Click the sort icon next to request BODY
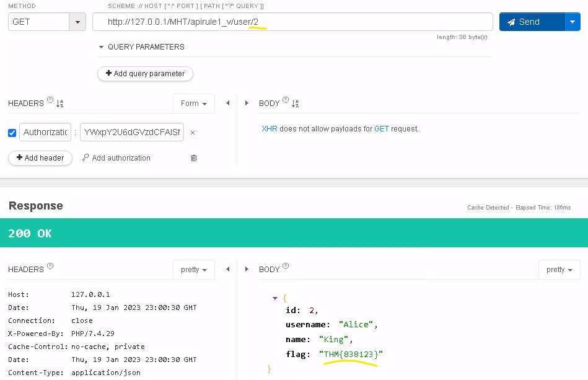The height and width of the screenshot is (380, 588). click(x=294, y=103)
